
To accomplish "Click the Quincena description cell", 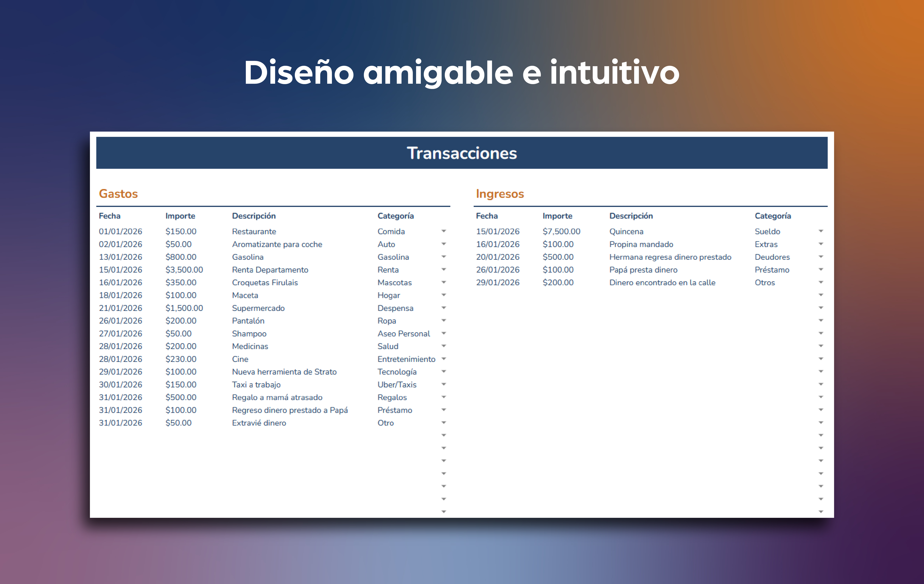I will 626,231.
